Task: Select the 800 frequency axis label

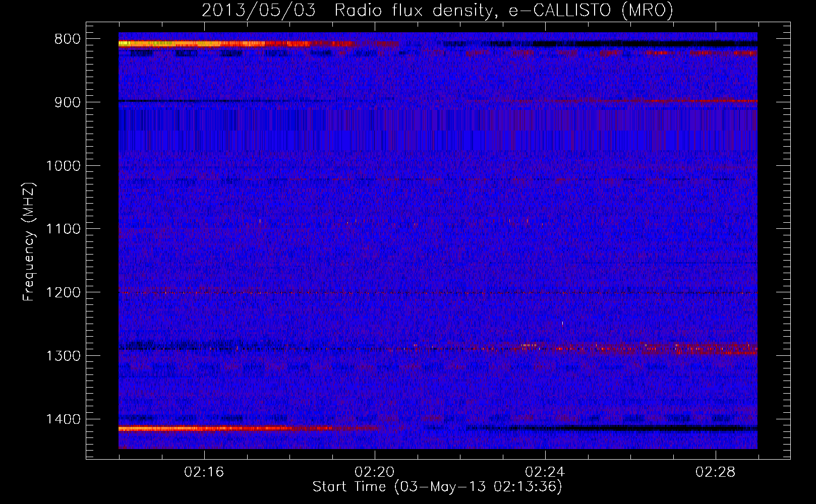Action: click(68, 39)
